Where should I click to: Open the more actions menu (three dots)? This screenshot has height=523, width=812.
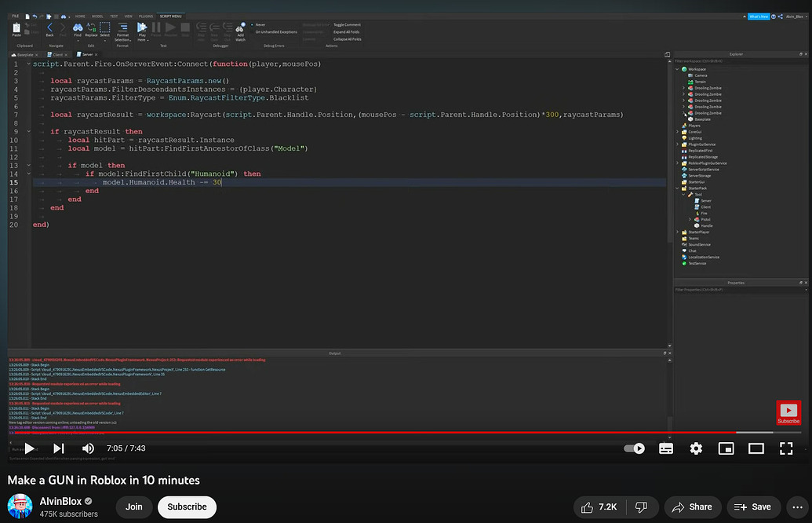pos(798,507)
